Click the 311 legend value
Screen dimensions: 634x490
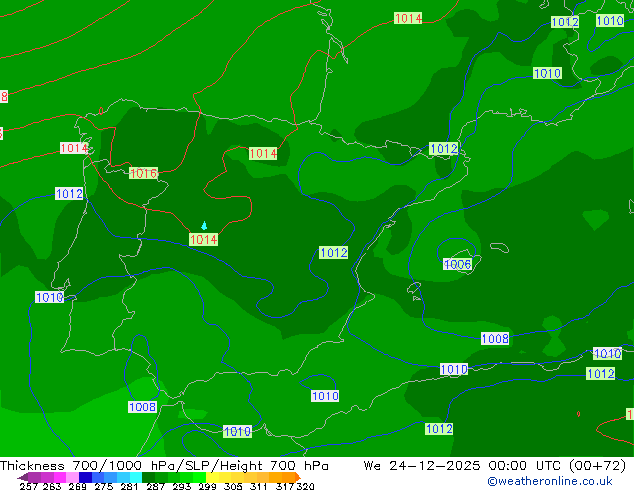[x=259, y=486]
